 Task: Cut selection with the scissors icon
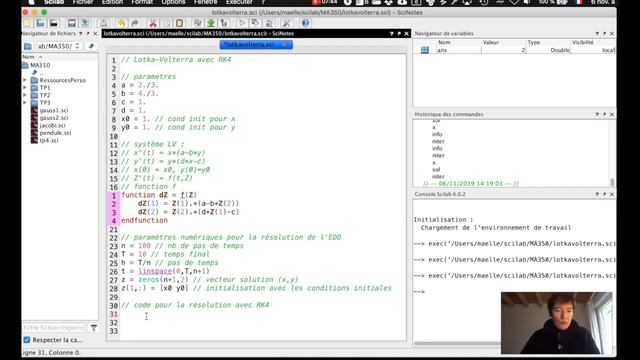[x=153, y=23]
